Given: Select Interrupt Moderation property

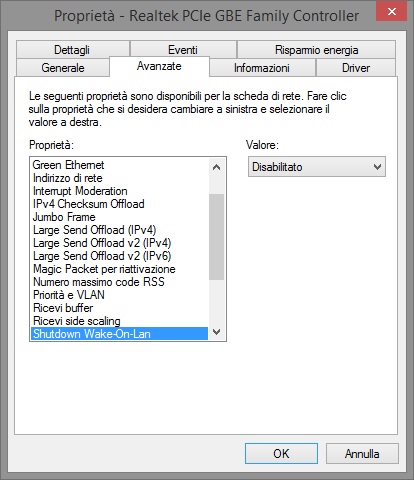Looking at the screenshot, I should [x=119, y=191].
